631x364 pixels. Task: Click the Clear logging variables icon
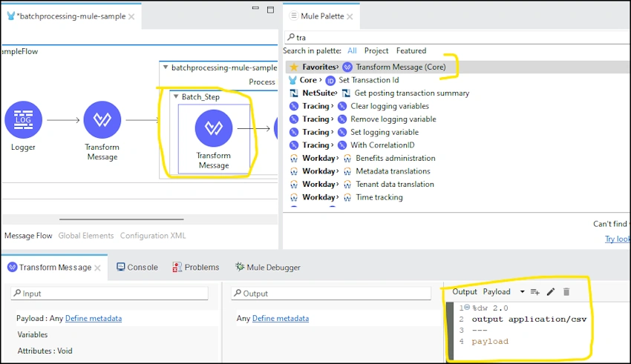342,106
